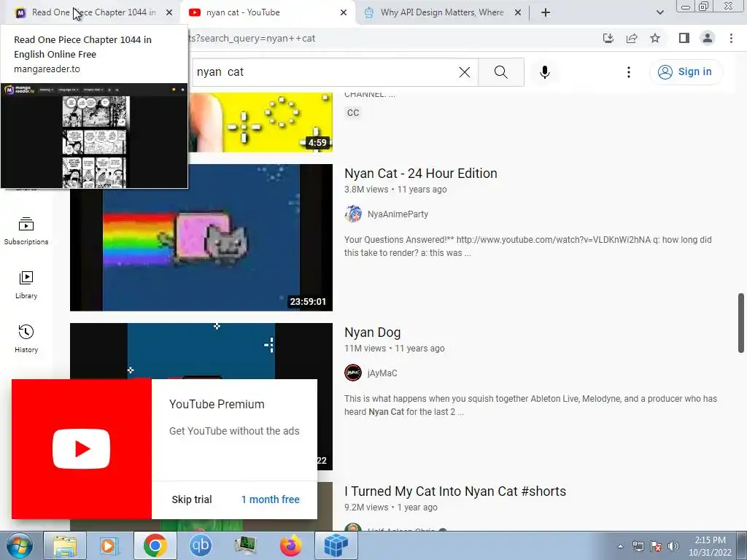Image resolution: width=747 pixels, height=560 pixels.
Task: Click the Nyan Dog description snippet text
Action: coord(531,405)
